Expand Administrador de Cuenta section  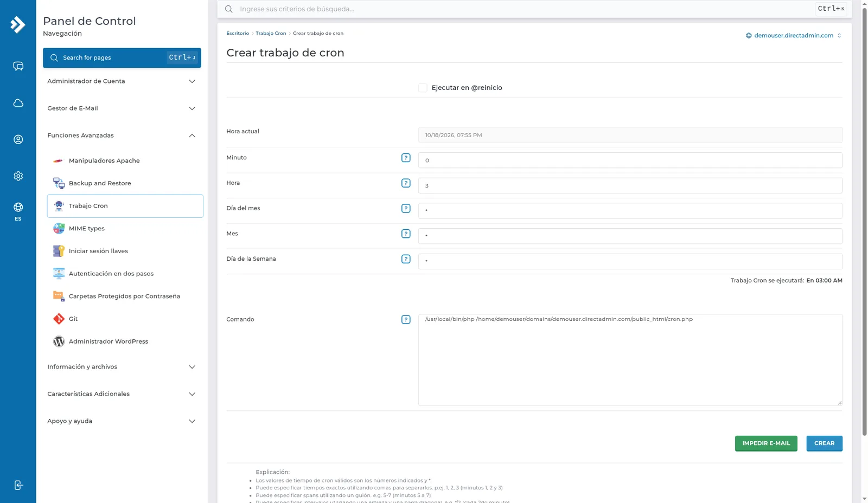point(122,81)
